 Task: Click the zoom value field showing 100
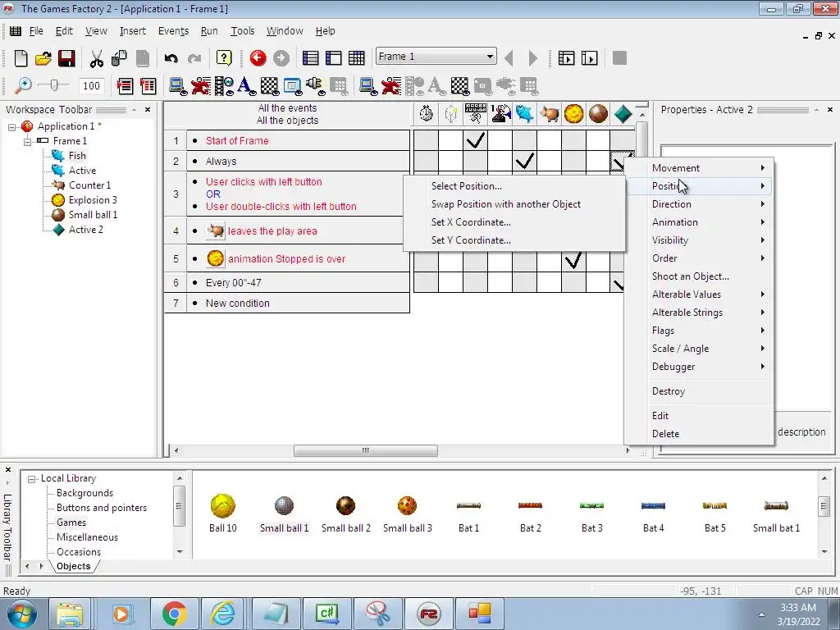91,85
